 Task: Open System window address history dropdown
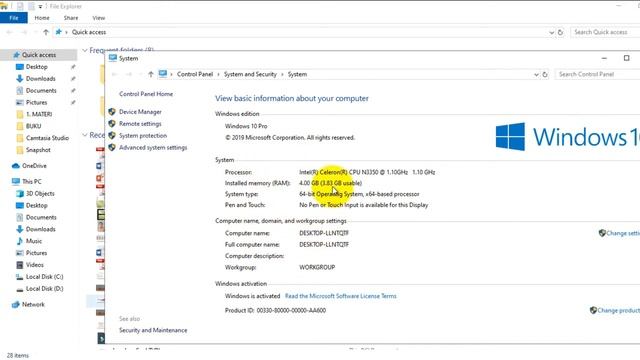tap(536, 75)
